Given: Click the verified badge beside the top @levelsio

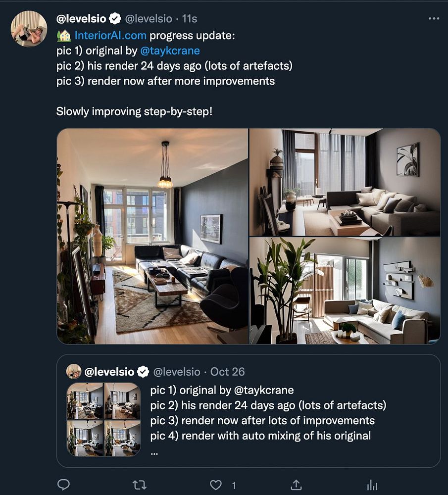Looking at the screenshot, I should [x=115, y=19].
